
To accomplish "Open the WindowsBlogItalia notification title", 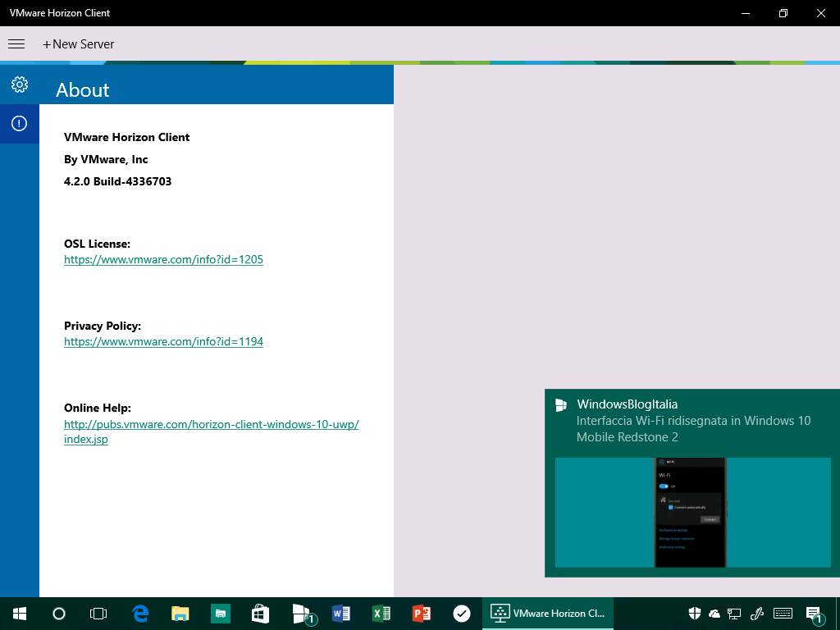I will point(628,404).
